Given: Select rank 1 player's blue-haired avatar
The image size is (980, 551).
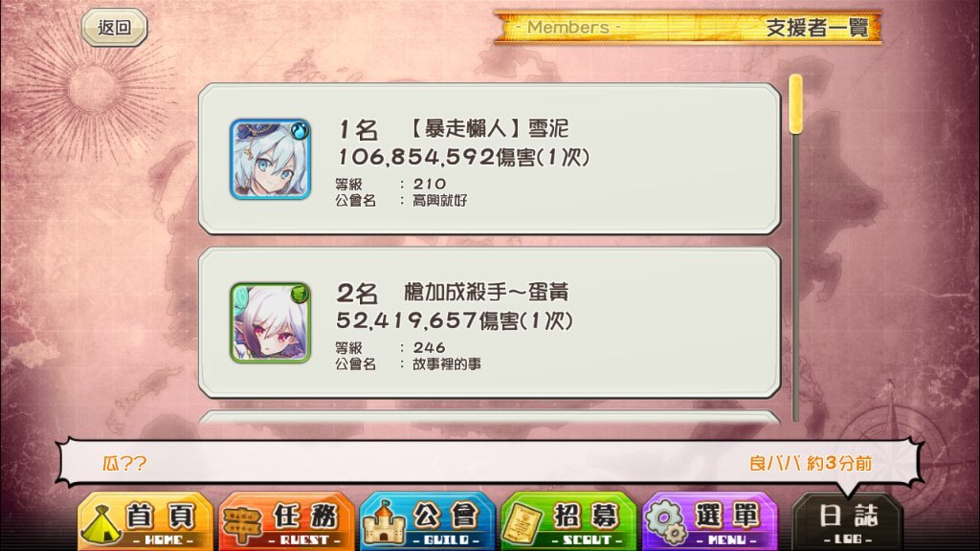Looking at the screenshot, I should pyautogui.click(x=270, y=160).
